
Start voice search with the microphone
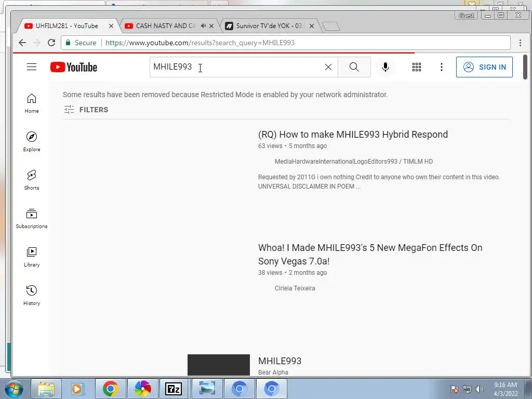point(385,67)
